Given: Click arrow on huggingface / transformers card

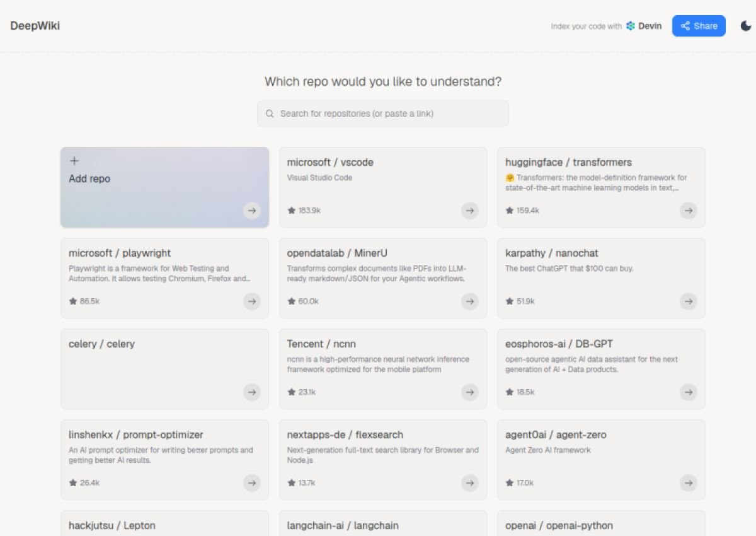Looking at the screenshot, I should point(689,211).
